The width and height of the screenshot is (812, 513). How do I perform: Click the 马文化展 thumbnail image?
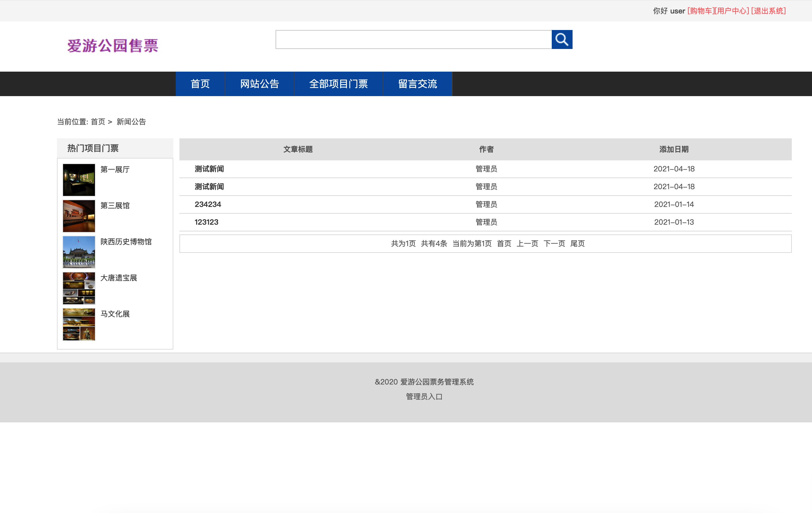coord(79,324)
